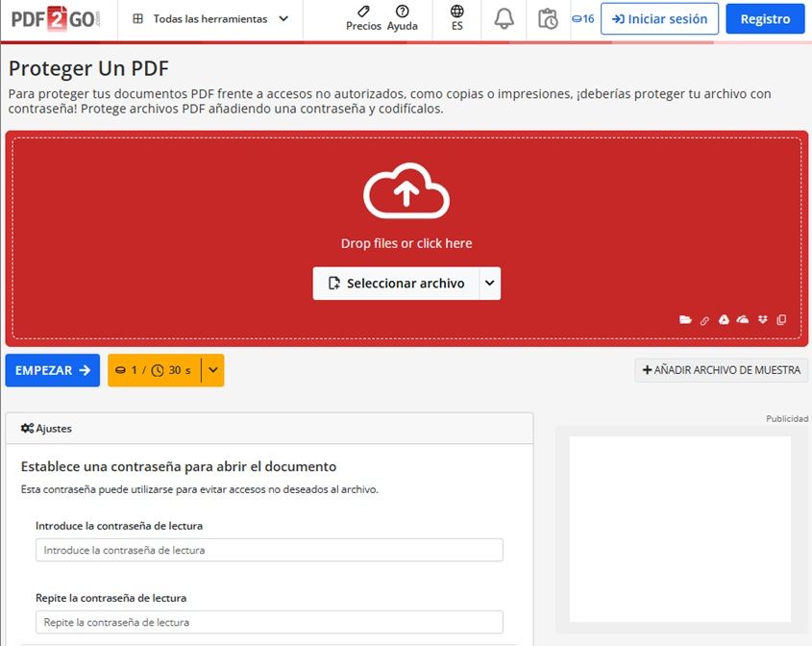Add a sample file with AÑADIR ARCHIVO DE MUESTRA
This screenshot has height=646, width=812.
721,370
